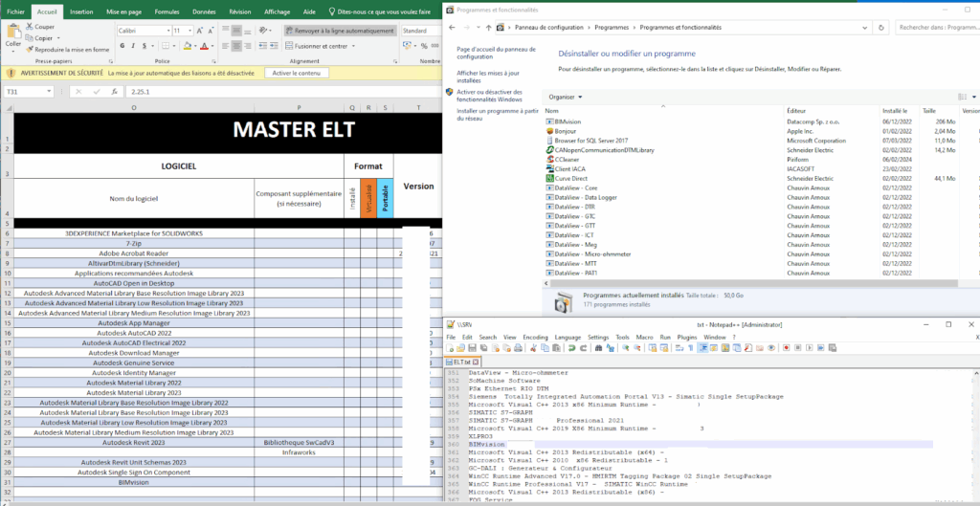Expand the Organiser dropdown
The width and height of the screenshot is (980, 506).
[565, 97]
